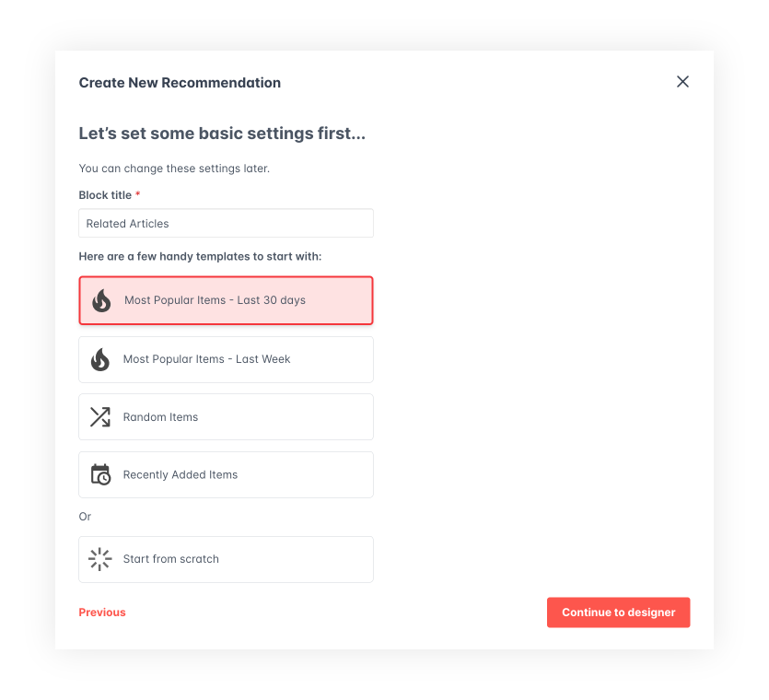Select the Start from scratch option
This screenshot has height=700, width=769.
click(x=226, y=559)
